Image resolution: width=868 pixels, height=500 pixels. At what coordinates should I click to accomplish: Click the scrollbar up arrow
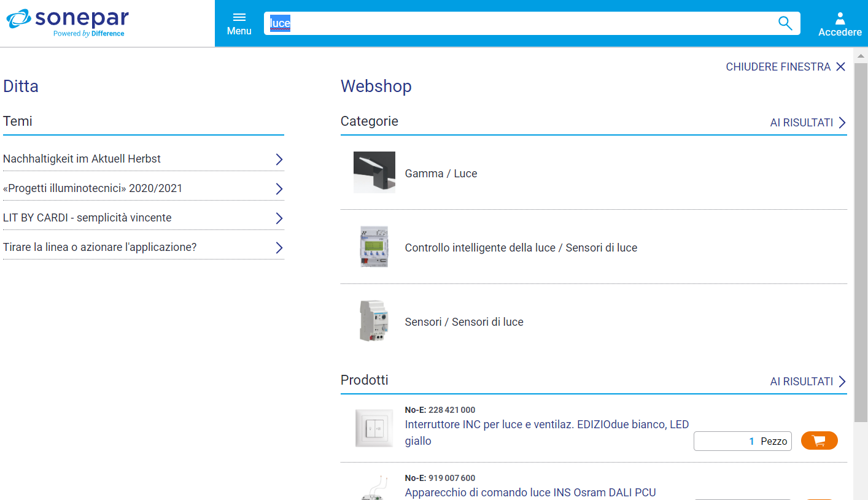tap(861, 55)
